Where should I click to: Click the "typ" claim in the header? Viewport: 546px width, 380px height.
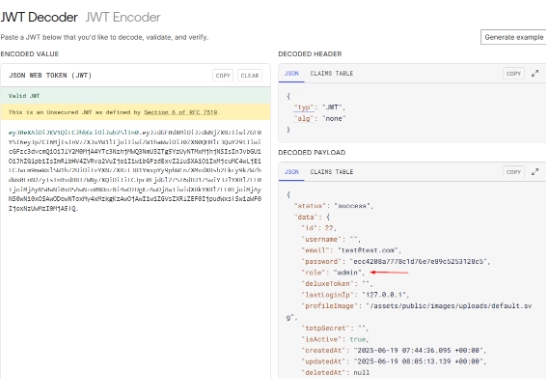304,107
